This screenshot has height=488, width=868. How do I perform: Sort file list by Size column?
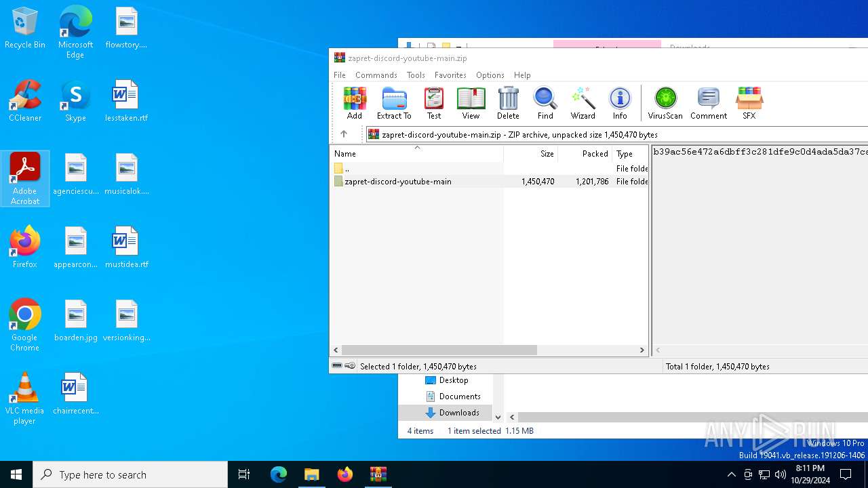pyautogui.click(x=530, y=154)
